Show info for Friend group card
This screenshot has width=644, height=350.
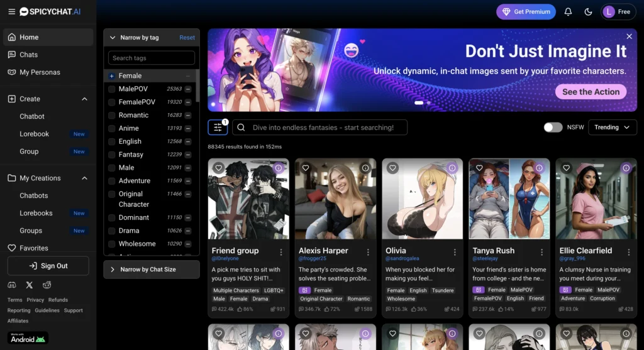tap(279, 168)
